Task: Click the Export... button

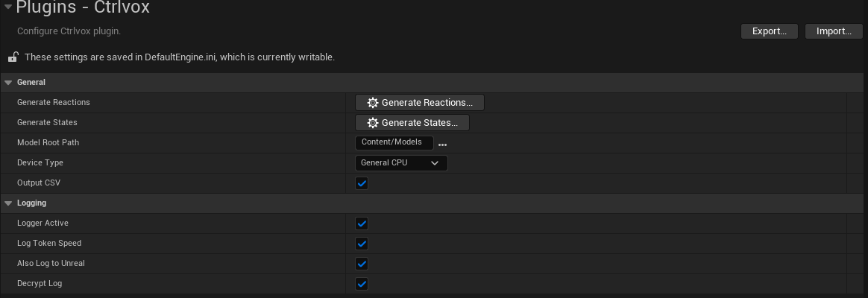Action: [770, 31]
